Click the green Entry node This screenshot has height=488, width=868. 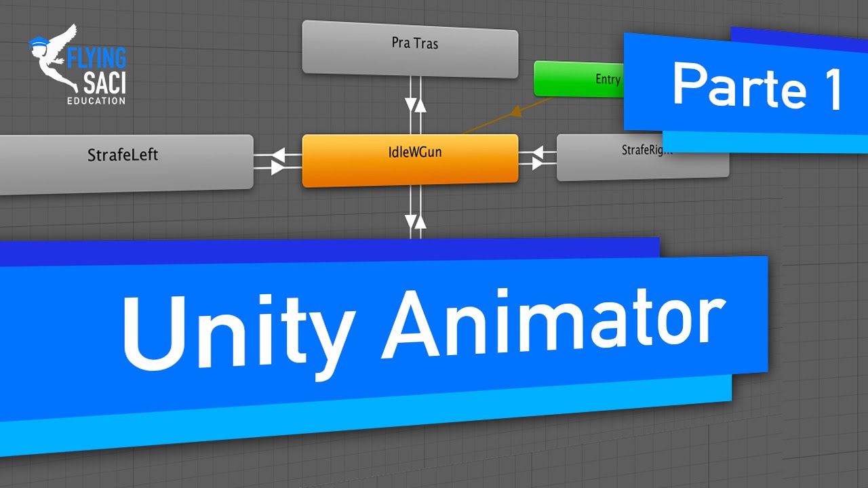tap(580, 79)
